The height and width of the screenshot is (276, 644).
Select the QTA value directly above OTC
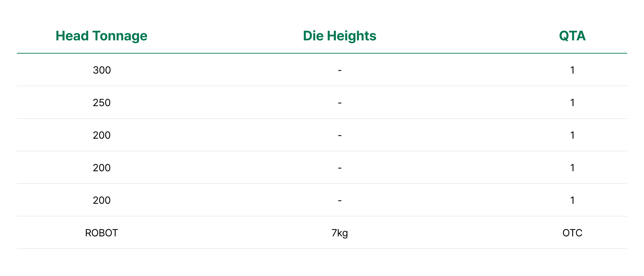pos(572,200)
